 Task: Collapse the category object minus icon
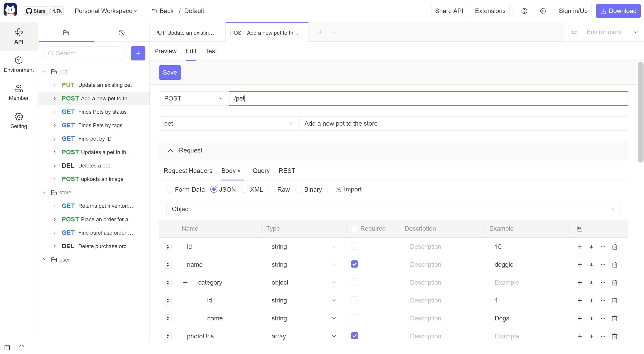point(185,282)
